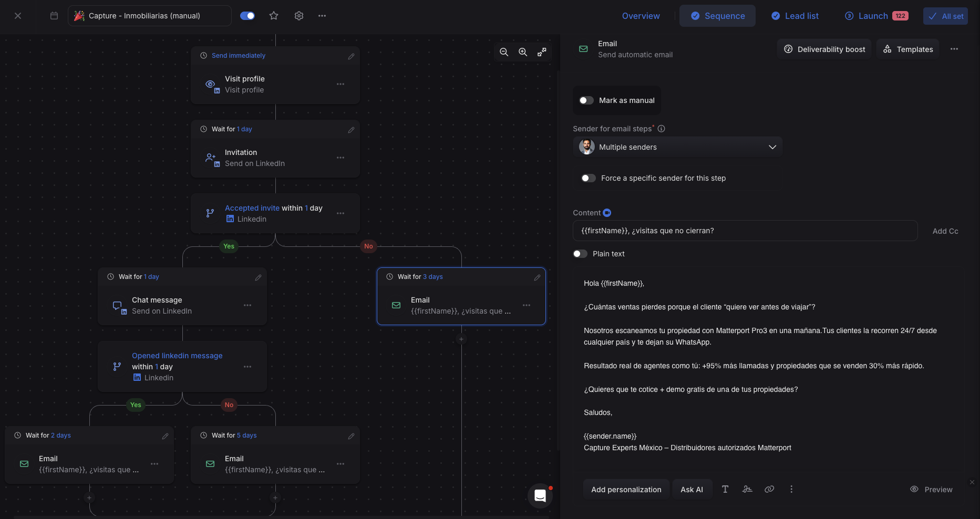Viewport: 980px width, 519px height.
Task: Enable the Plain text toggle
Action: pyautogui.click(x=580, y=254)
